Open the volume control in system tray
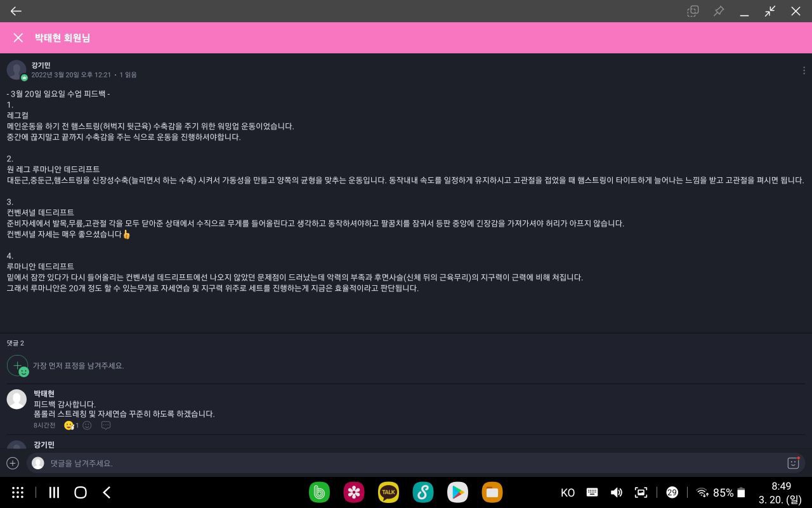The width and height of the screenshot is (812, 508). coord(616,493)
